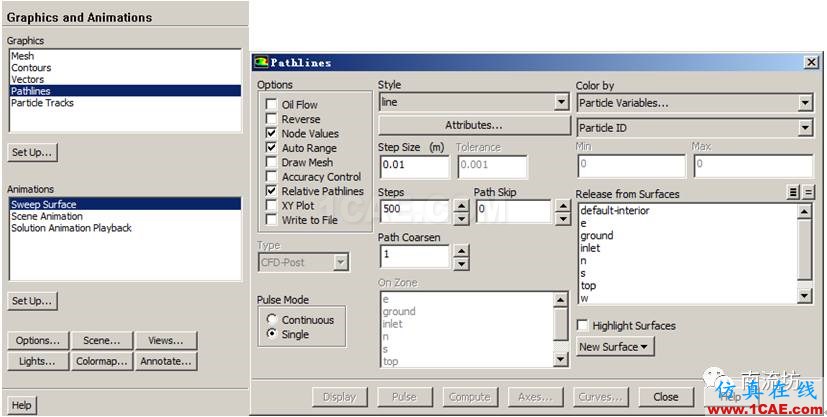Open the Lights... dialog

[38, 361]
